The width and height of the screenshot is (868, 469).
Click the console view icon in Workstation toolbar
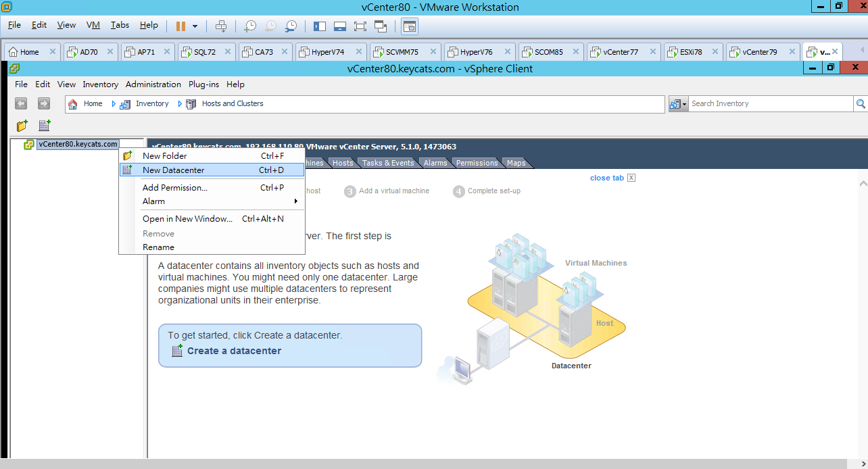410,26
